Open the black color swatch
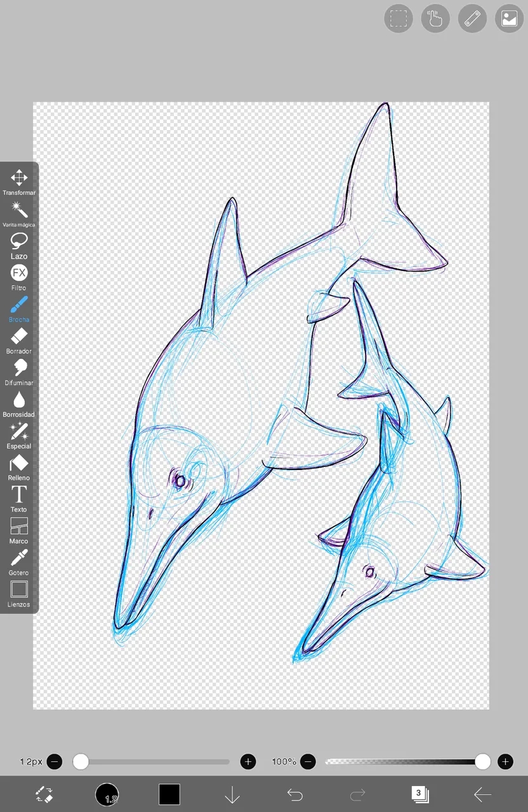 click(169, 794)
